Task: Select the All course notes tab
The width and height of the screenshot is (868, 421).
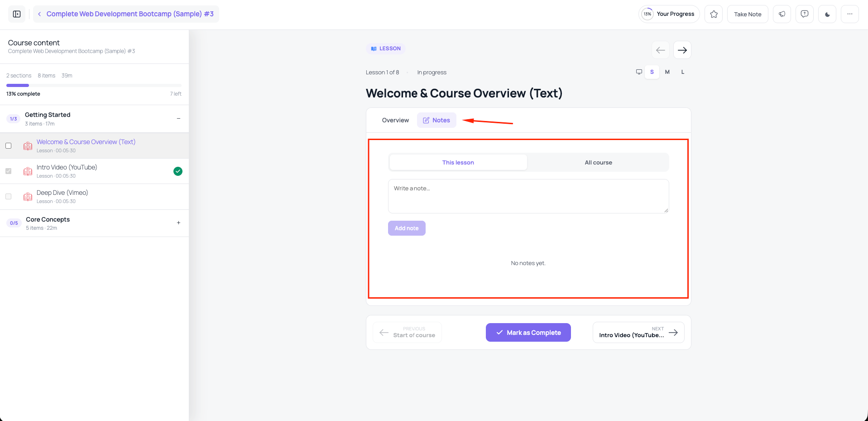Action: tap(598, 162)
